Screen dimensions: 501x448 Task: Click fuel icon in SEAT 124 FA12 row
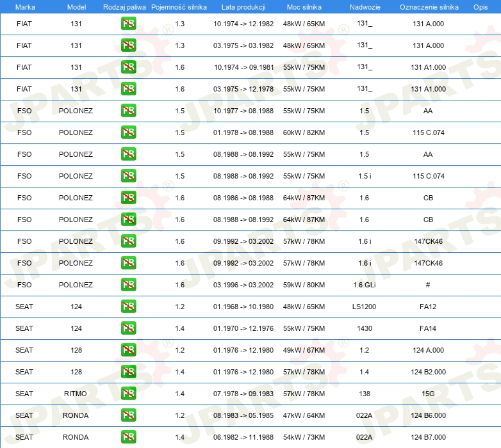click(128, 307)
